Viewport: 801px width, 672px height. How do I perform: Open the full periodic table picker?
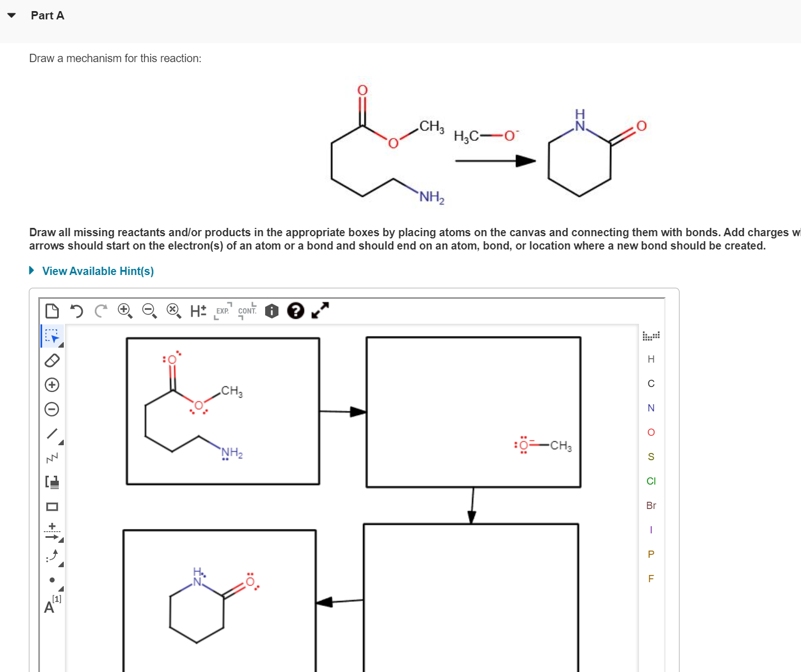pyautogui.click(x=651, y=335)
